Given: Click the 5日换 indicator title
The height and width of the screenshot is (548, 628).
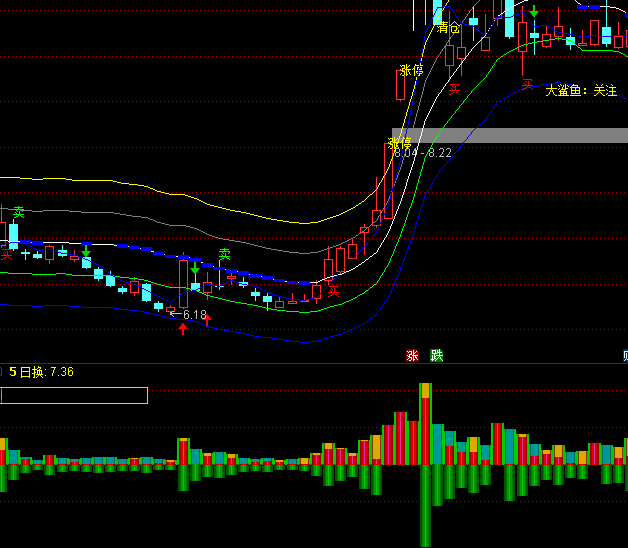Looking at the screenshot, I should 27,372.
